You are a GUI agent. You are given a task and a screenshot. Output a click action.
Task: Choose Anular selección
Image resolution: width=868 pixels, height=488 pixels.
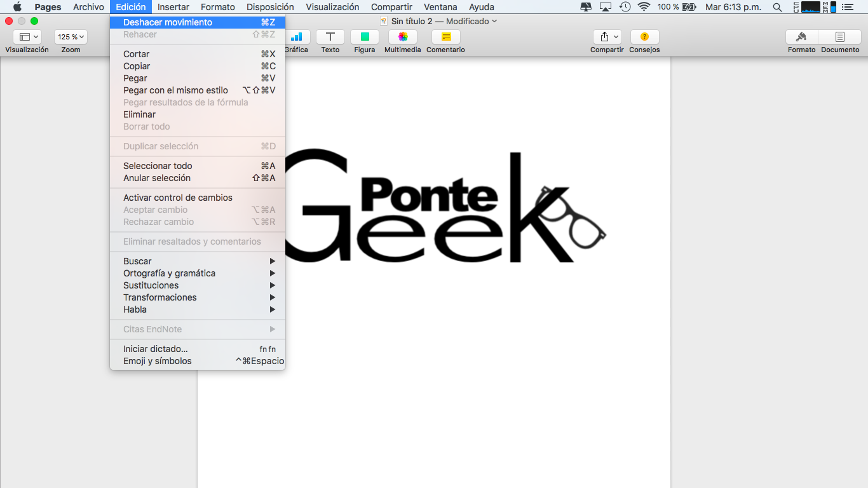(198, 178)
